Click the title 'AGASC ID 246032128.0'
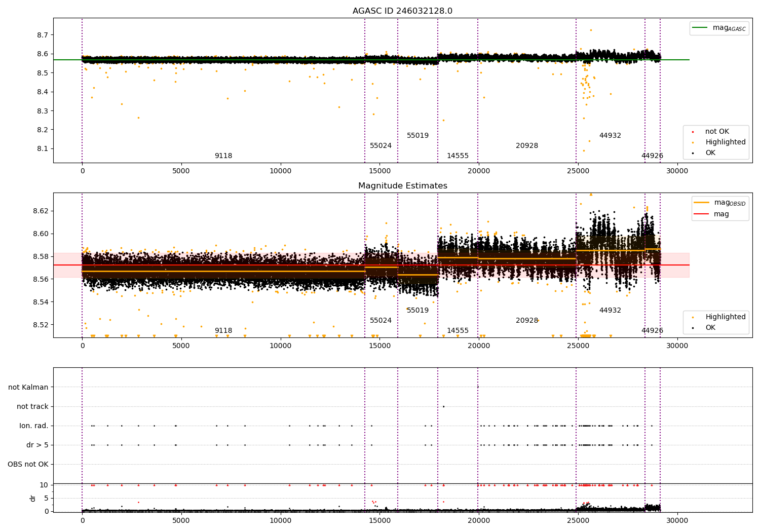 pyautogui.click(x=403, y=11)
